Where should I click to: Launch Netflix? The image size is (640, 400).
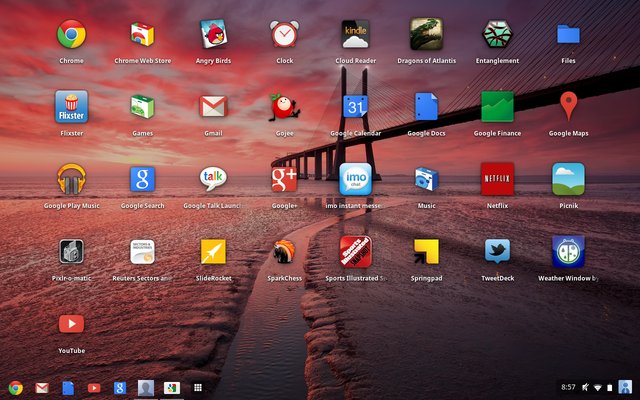pos(498,180)
